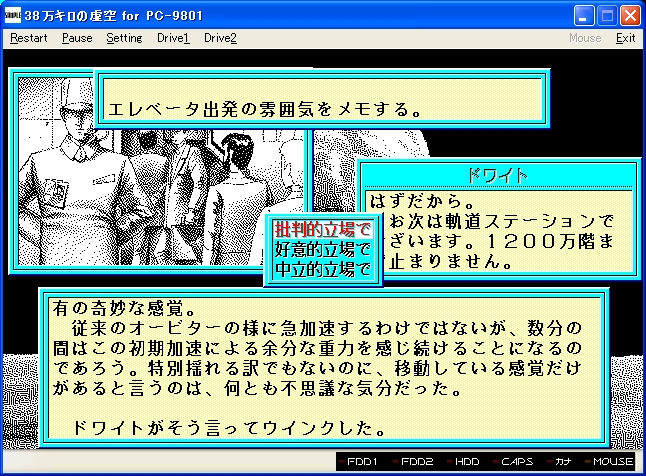Expand the Drive2 menu

pos(220,38)
